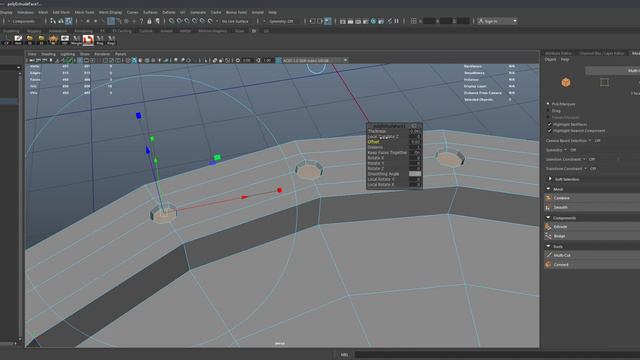Click the Thickness value field in editor
Screen dimensions: 640x360
coord(415,131)
